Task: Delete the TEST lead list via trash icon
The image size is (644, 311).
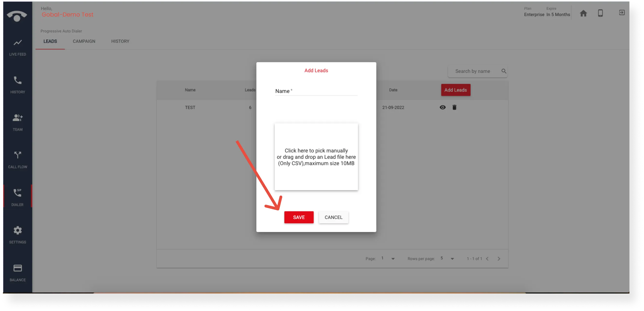Action: coord(455,107)
